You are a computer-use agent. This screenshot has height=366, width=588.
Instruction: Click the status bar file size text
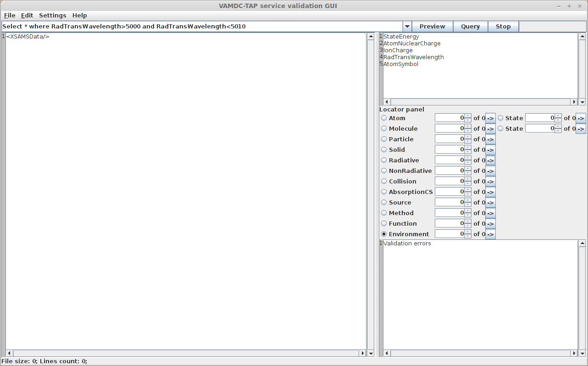(x=19, y=361)
